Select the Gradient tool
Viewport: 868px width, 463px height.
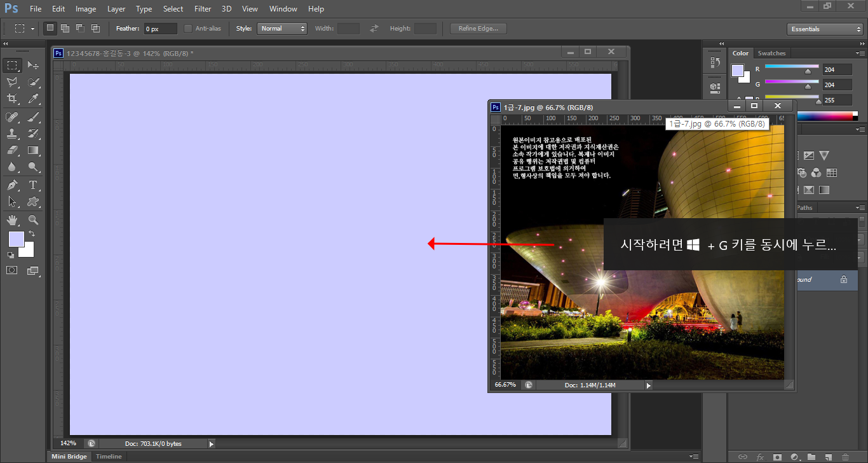coord(33,151)
